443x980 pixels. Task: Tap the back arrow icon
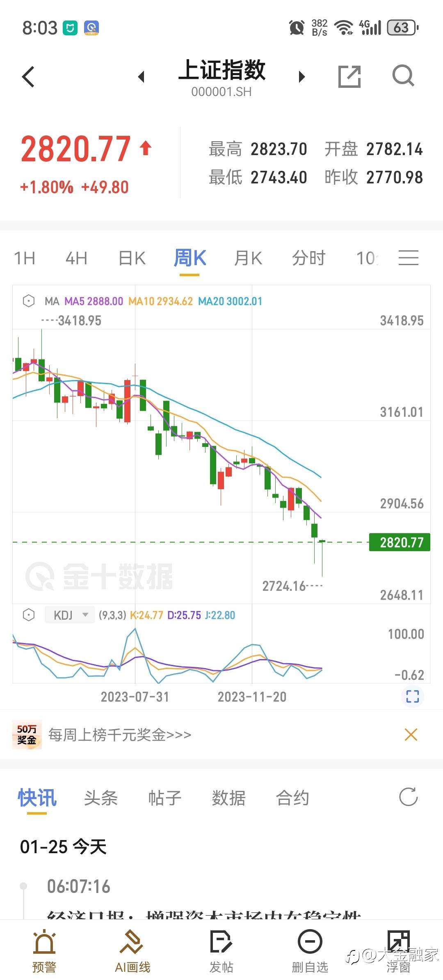click(x=28, y=77)
